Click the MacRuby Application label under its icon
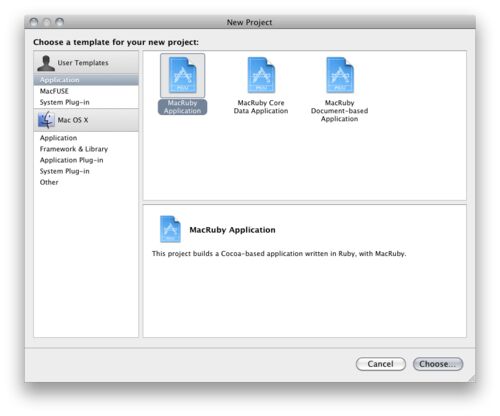Viewport: 500px width, 416px height. click(182, 107)
